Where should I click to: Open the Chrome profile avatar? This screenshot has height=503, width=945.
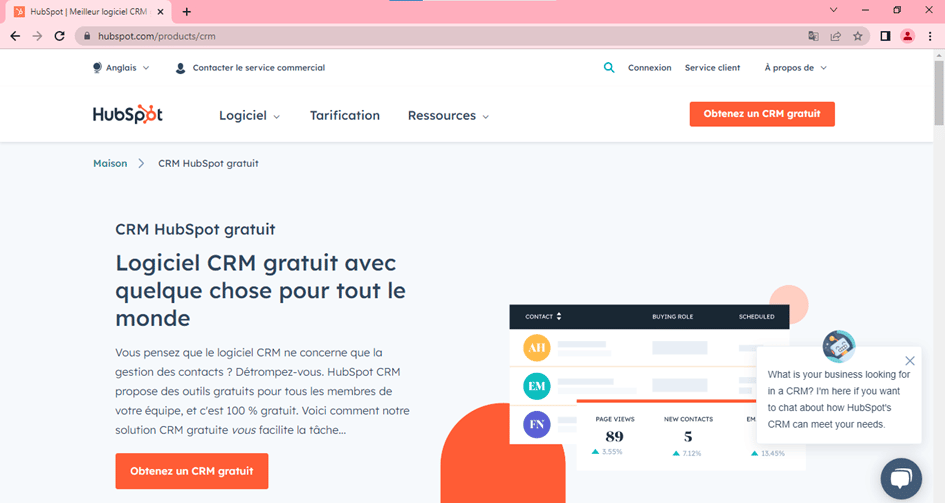point(907,36)
